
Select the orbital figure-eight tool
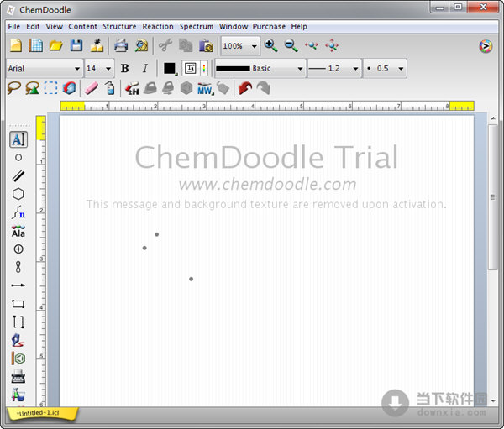[18, 267]
